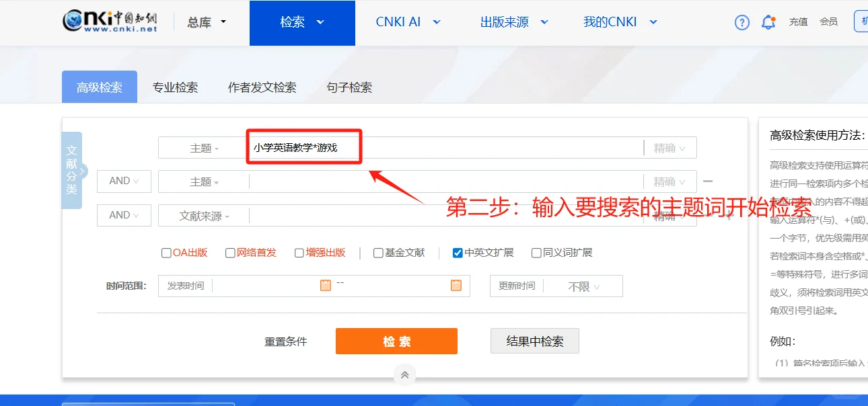Remove second search row with minus icon
868x406 pixels.
(708, 181)
